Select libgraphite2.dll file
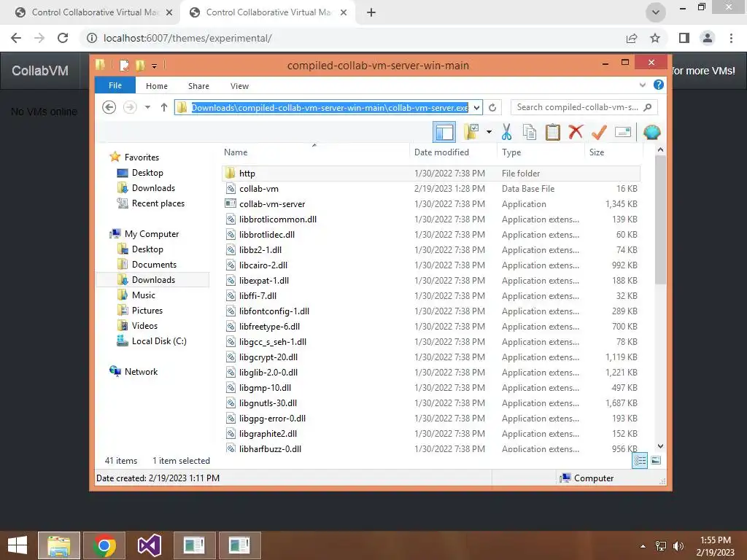This screenshot has width=747, height=560. pos(430,433)
